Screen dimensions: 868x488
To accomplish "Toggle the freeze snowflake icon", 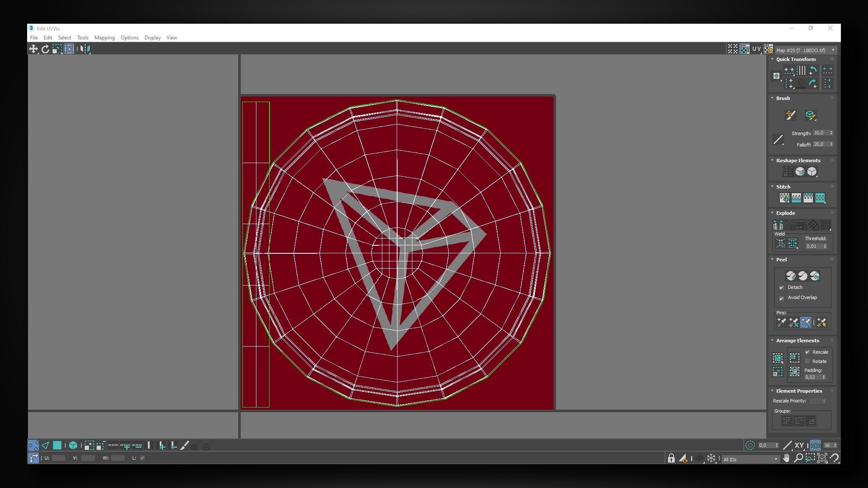I will pyautogui.click(x=711, y=458).
